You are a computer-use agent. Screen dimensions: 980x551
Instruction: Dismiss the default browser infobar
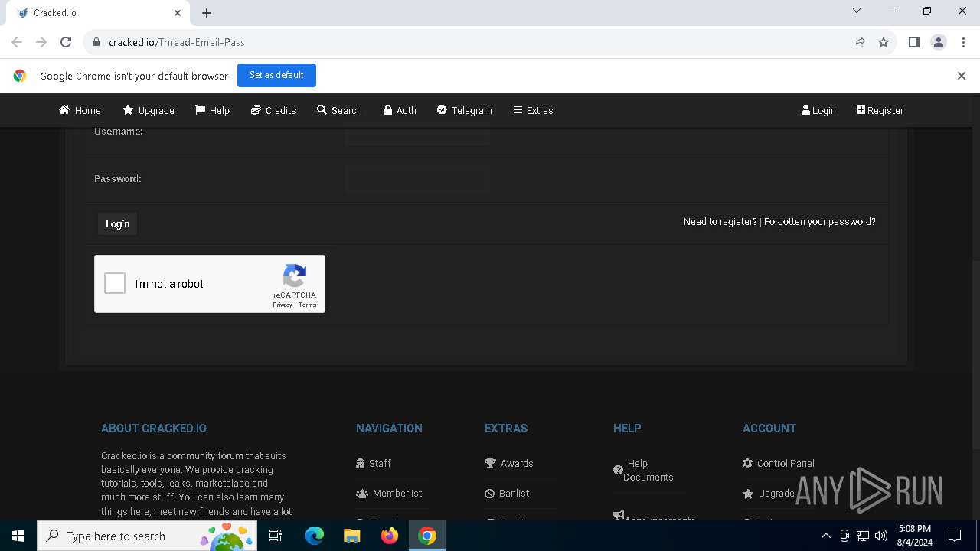[962, 76]
